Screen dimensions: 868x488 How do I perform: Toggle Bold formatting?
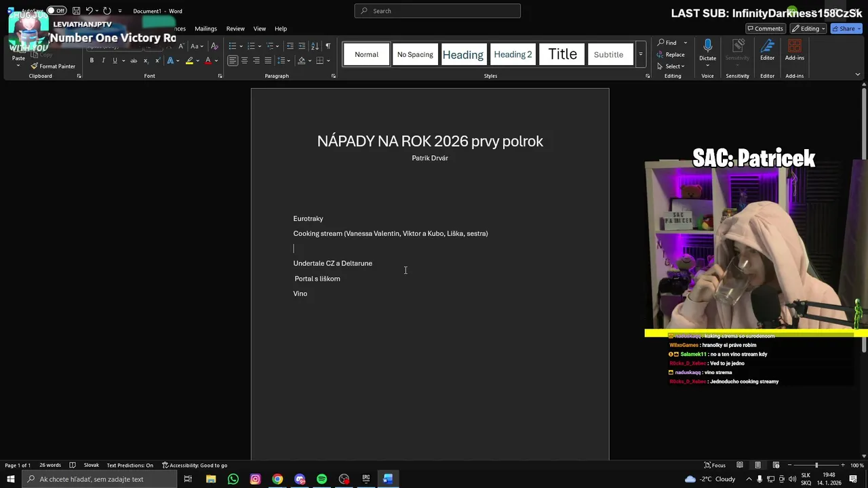click(x=92, y=61)
